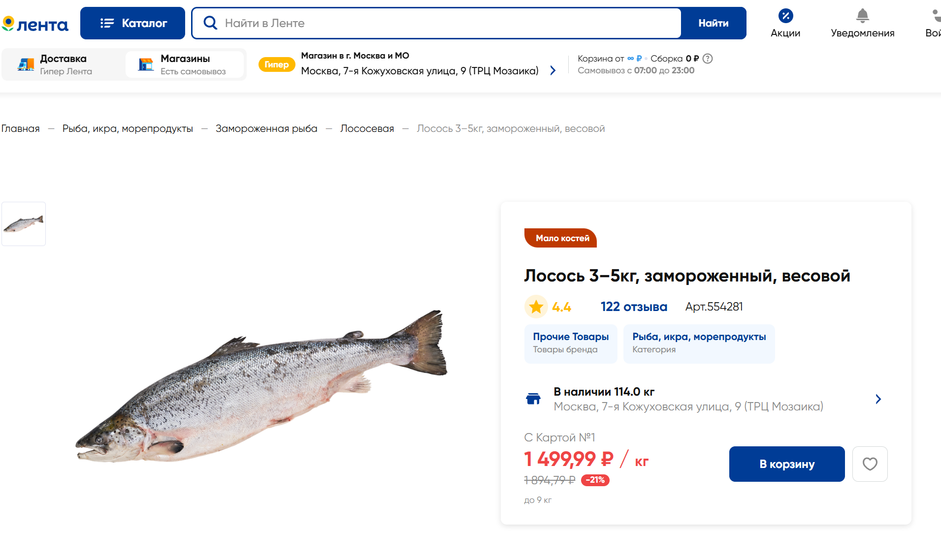Open the Уведомления bell icon
Screen dimensions: 941x560
tap(862, 16)
